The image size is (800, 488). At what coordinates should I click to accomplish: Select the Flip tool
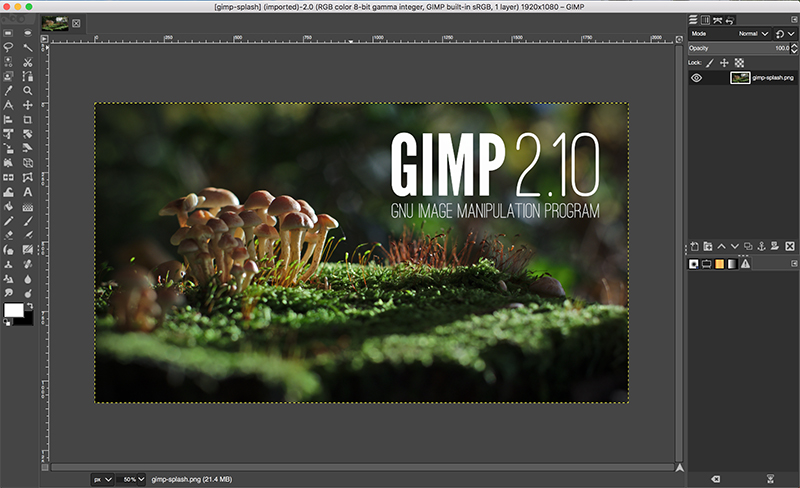pyautogui.click(x=8, y=177)
